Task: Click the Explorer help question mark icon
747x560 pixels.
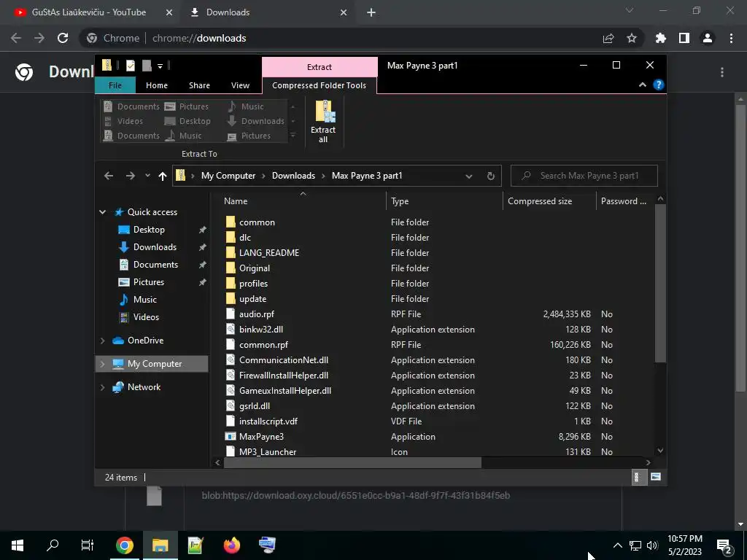Action: click(x=659, y=85)
